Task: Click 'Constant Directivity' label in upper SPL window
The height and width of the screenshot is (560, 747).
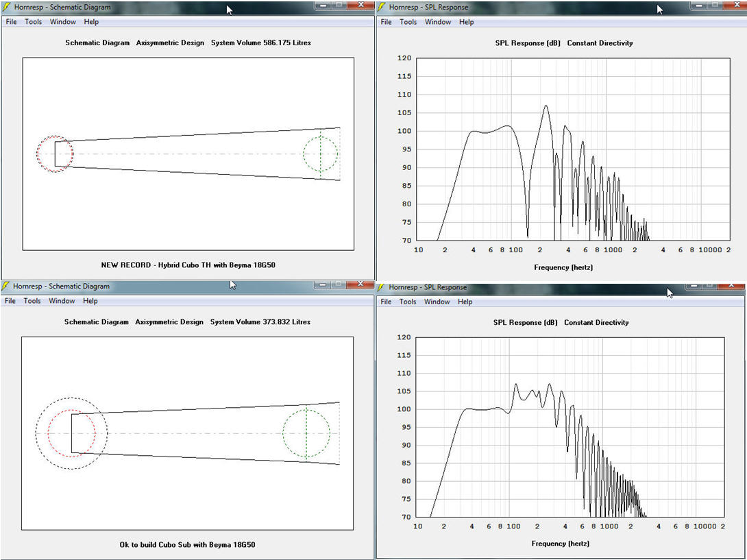Action: click(600, 43)
